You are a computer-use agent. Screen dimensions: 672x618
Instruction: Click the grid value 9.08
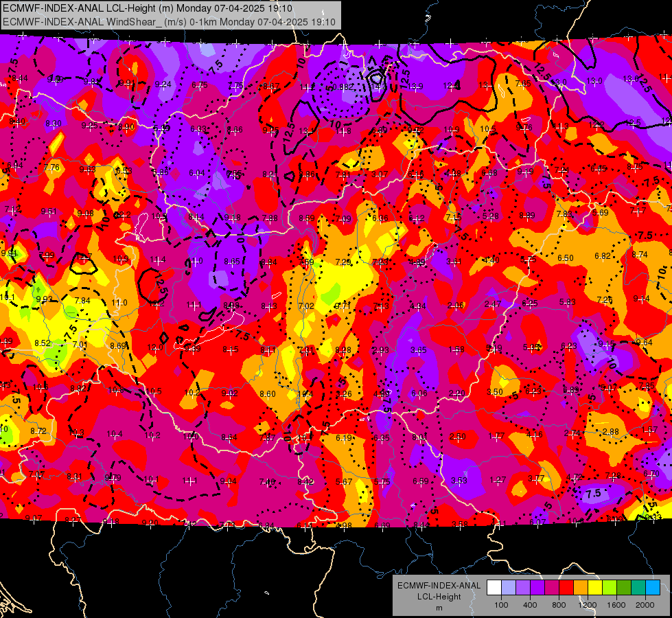86,213
